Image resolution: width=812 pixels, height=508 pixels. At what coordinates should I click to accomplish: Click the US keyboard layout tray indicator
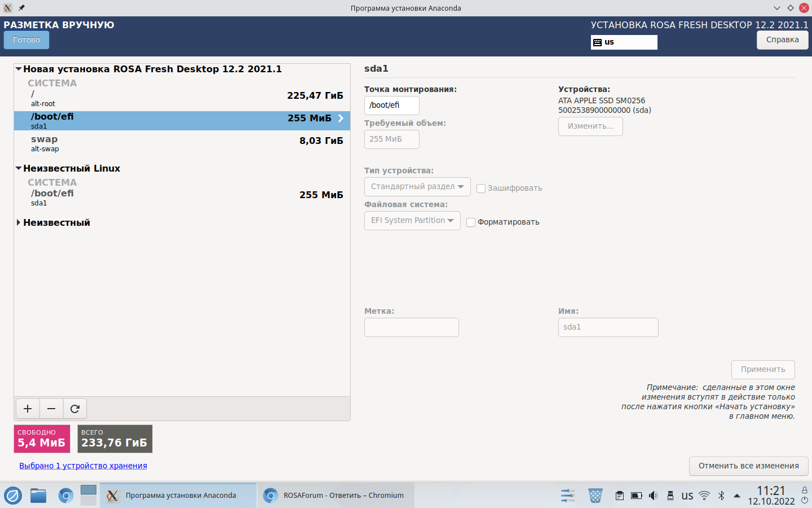[687, 496]
